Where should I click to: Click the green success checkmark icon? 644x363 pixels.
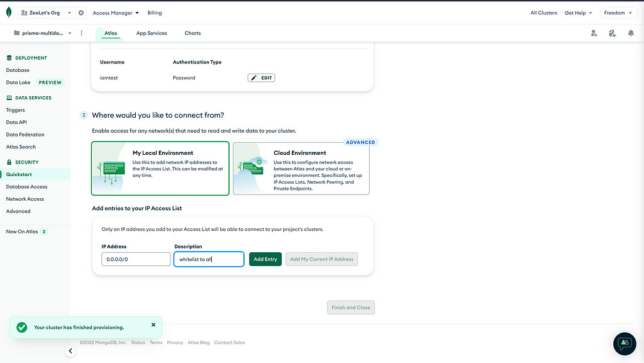coord(22,327)
